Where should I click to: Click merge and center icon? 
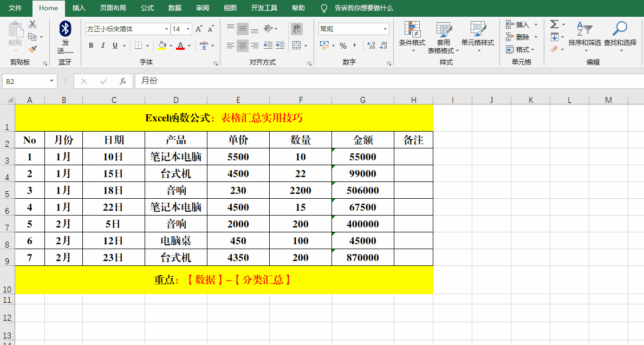[x=296, y=45]
